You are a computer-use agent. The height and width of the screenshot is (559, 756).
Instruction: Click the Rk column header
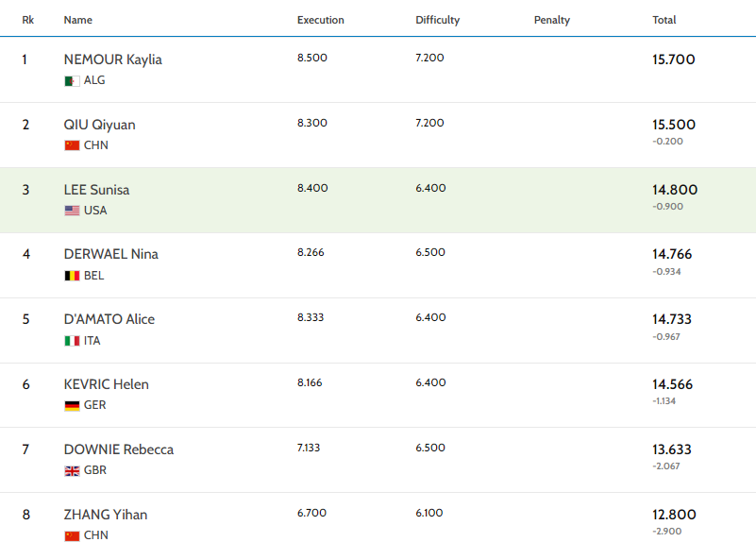click(x=28, y=19)
